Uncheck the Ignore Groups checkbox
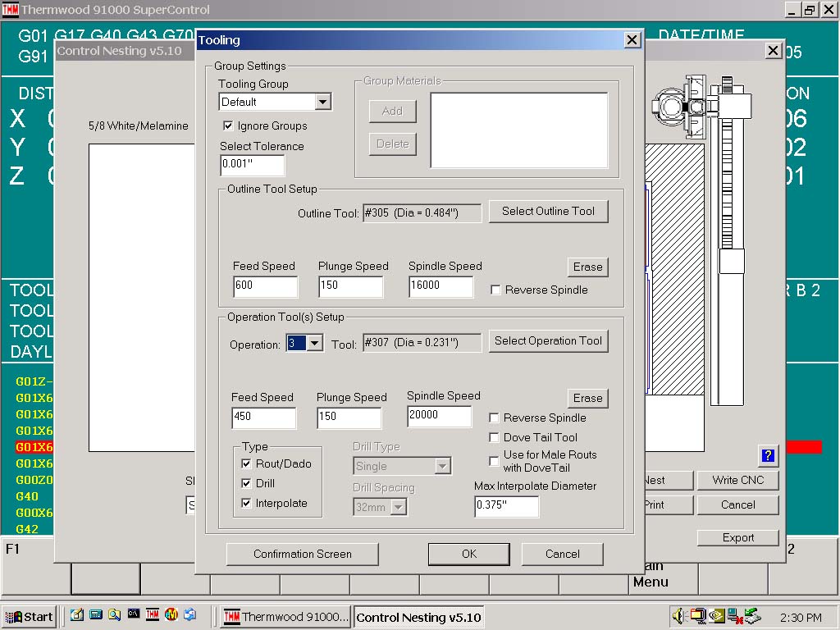This screenshot has width=840, height=630. point(229,126)
